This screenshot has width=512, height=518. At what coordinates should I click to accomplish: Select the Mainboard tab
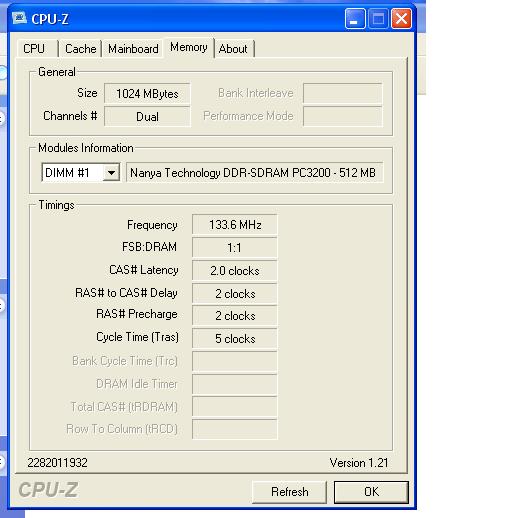pos(133,49)
